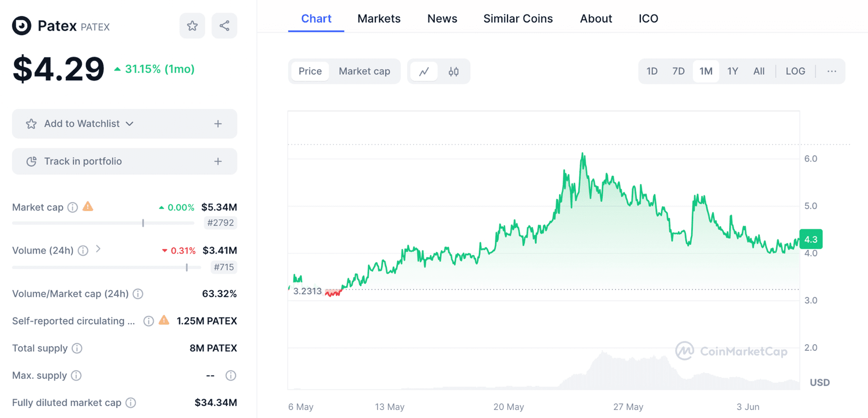Switch to line chart view icon

424,71
